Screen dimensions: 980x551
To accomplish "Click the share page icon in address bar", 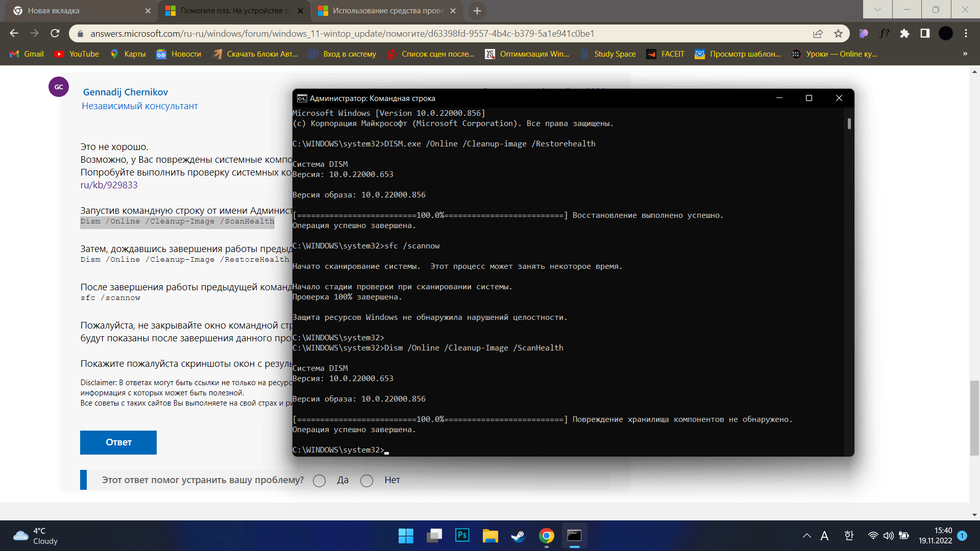I will coord(818,33).
